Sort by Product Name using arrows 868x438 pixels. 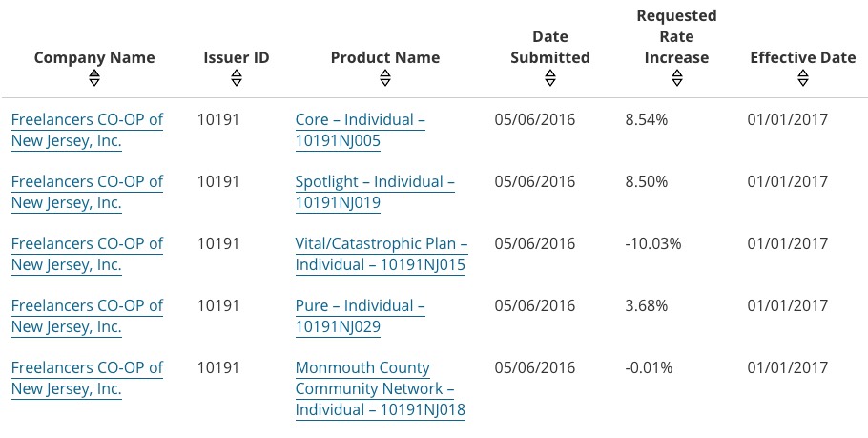click(x=385, y=79)
